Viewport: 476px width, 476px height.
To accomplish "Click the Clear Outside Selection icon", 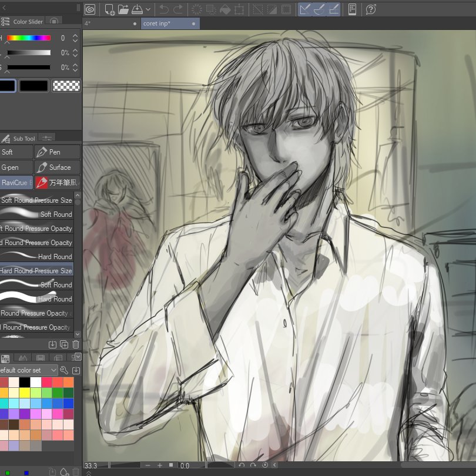I will point(211,9).
